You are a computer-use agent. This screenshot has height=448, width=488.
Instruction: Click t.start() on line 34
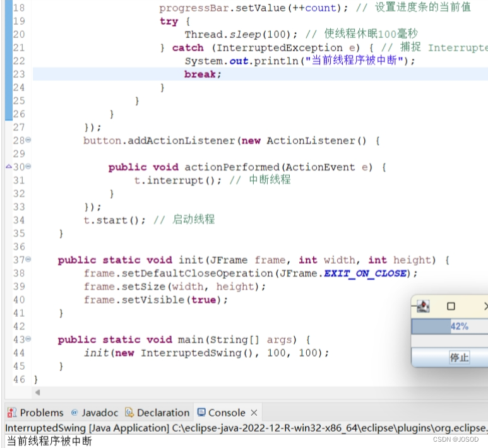(x=114, y=220)
